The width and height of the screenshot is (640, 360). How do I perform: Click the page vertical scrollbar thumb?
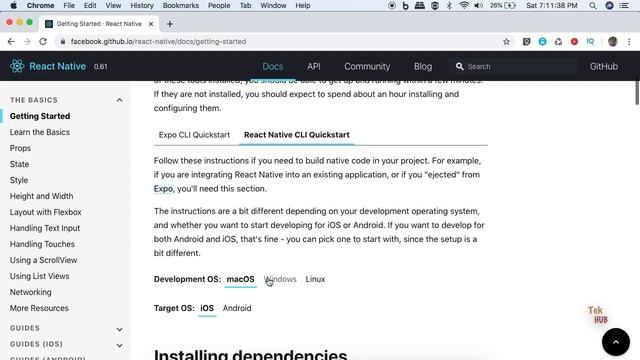637,91
